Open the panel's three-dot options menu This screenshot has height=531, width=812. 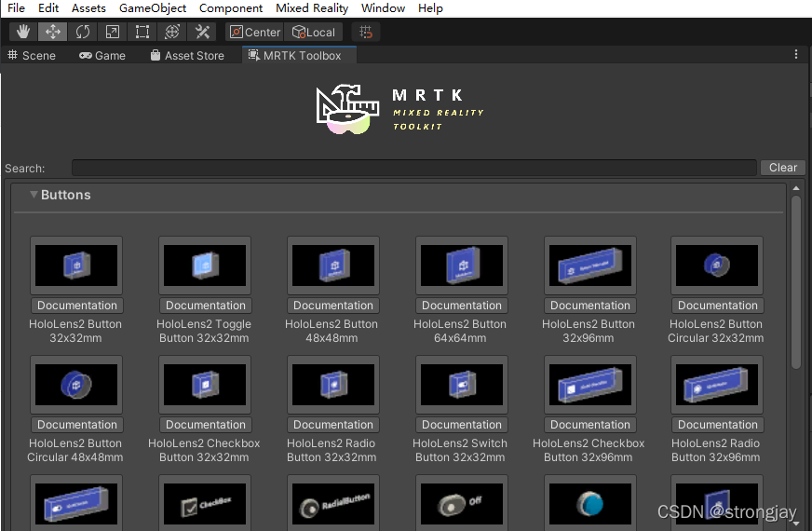coord(796,54)
